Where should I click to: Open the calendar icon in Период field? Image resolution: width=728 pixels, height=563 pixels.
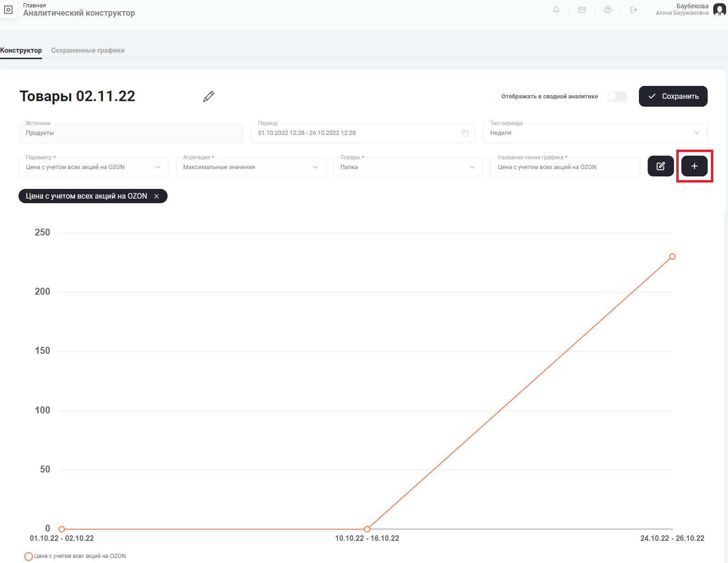[465, 133]
